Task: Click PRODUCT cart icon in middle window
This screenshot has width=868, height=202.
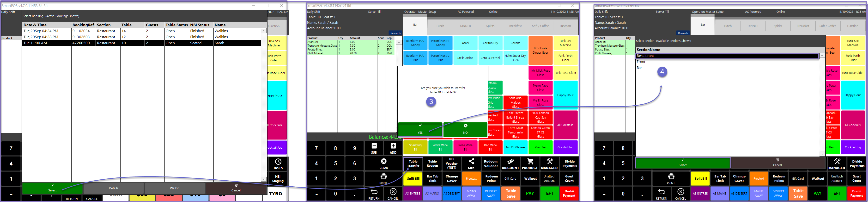Action: coord(530,161)
